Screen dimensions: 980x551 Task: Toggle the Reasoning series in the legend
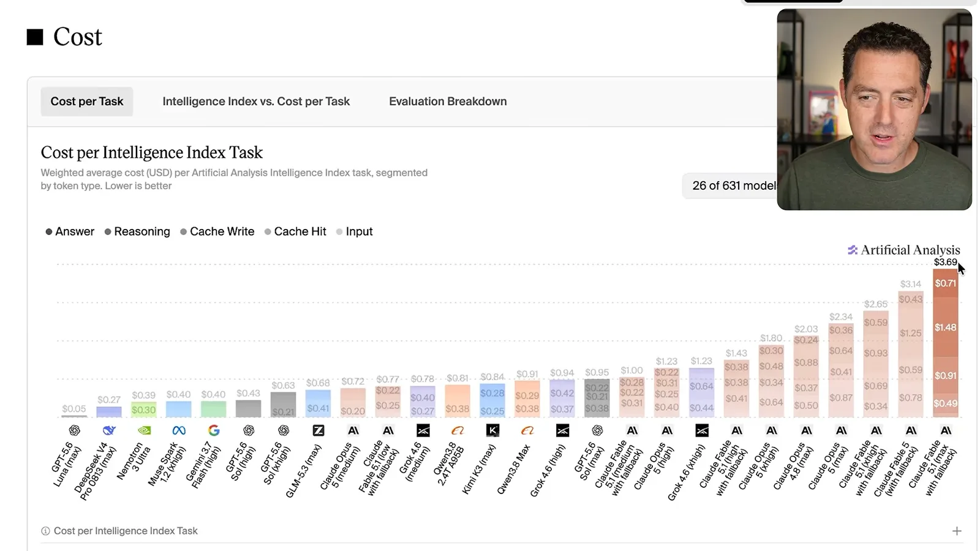137,231
